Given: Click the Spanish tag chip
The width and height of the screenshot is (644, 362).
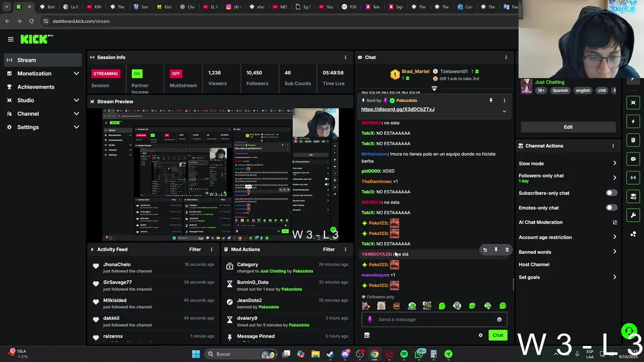Looking at the screenshot, I should 560,90.
